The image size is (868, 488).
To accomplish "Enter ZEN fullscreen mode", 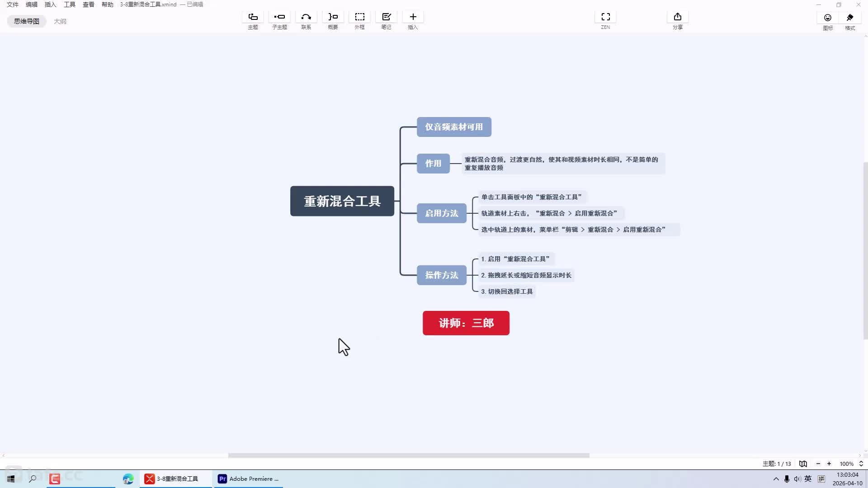I will [605, 20].
